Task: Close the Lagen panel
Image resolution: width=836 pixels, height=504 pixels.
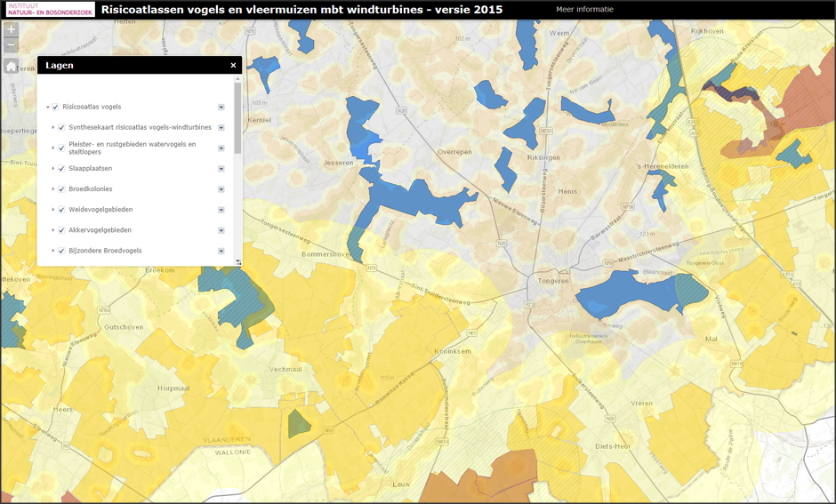Action: (x=233, y=66)
